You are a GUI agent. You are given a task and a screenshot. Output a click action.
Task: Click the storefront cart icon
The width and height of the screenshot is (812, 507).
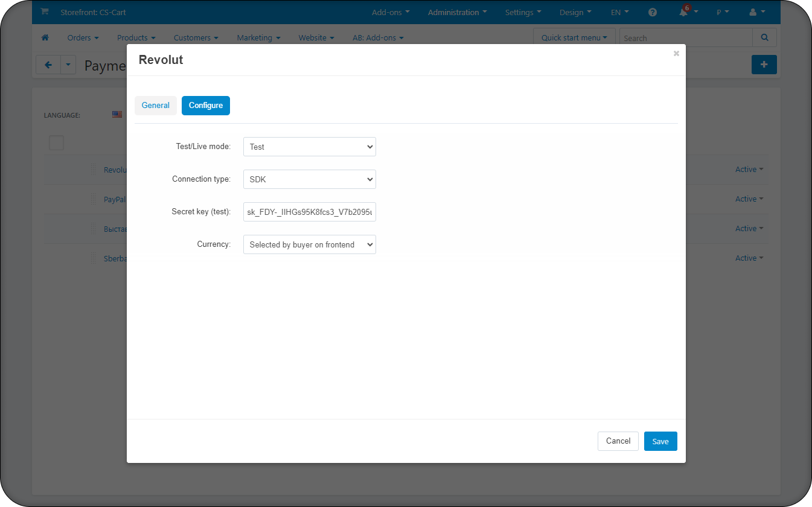(45, 11)
